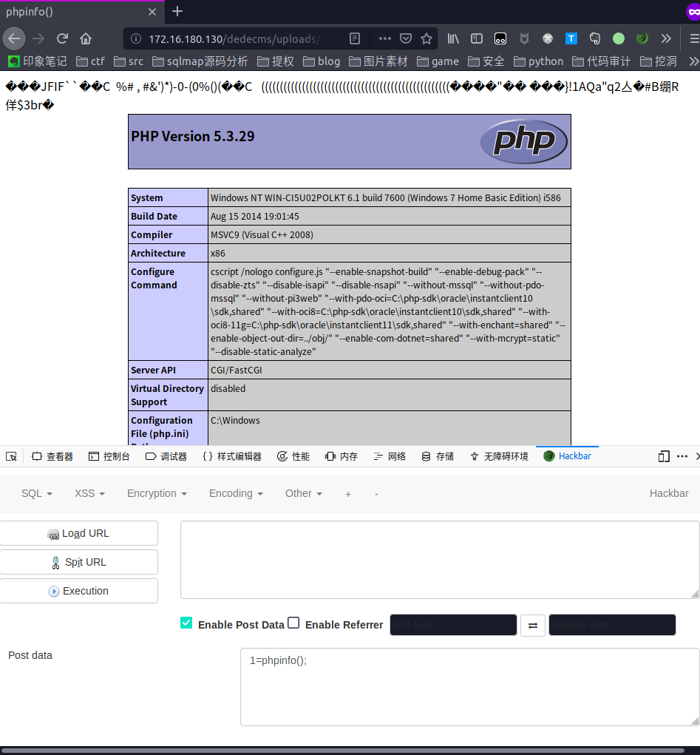Click the find/replace swap arrows button

pos(532,625)
